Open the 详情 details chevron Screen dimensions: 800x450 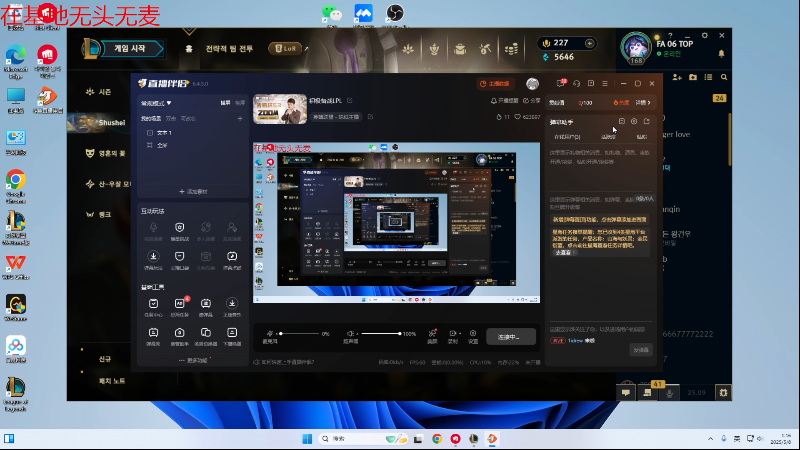643,103
